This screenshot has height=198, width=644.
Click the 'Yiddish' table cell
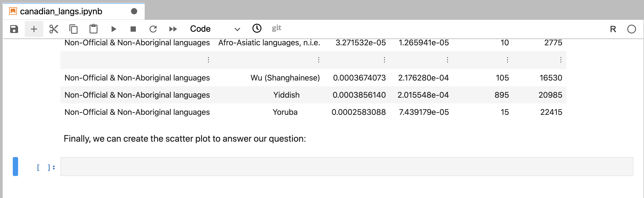[x=286, y=95]
